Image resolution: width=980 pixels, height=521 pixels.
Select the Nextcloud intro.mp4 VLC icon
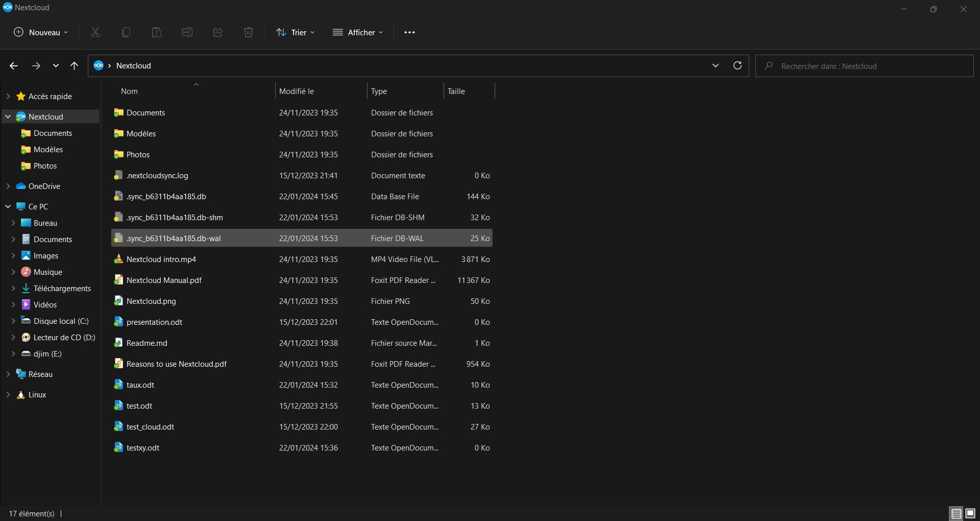pos(118,259)
